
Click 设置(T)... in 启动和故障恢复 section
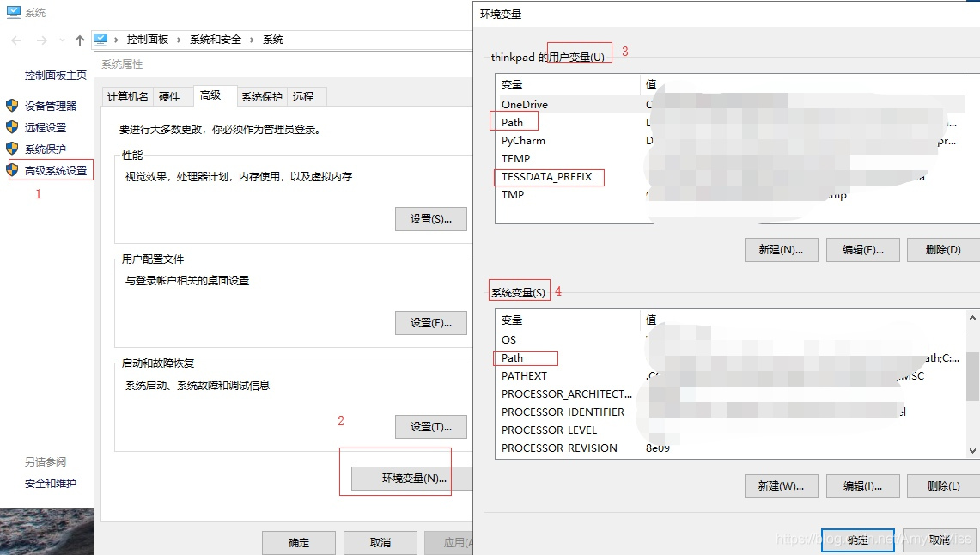(430, 427)
